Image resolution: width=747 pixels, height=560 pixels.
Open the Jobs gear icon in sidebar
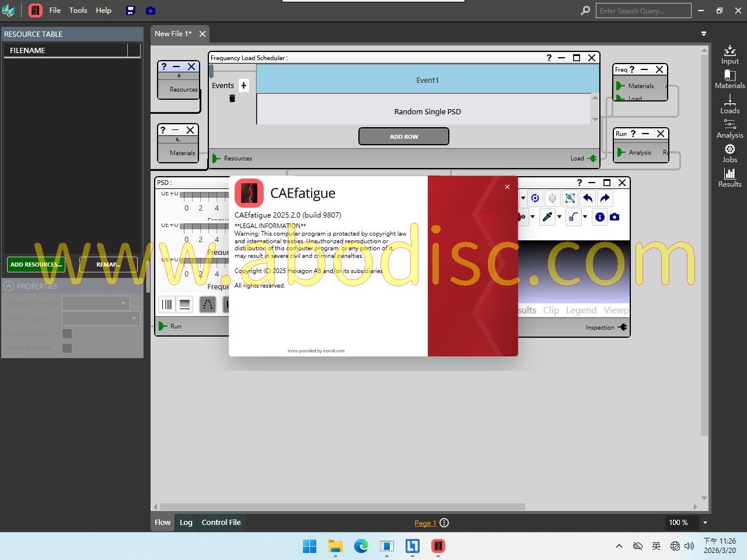[729, 153]
